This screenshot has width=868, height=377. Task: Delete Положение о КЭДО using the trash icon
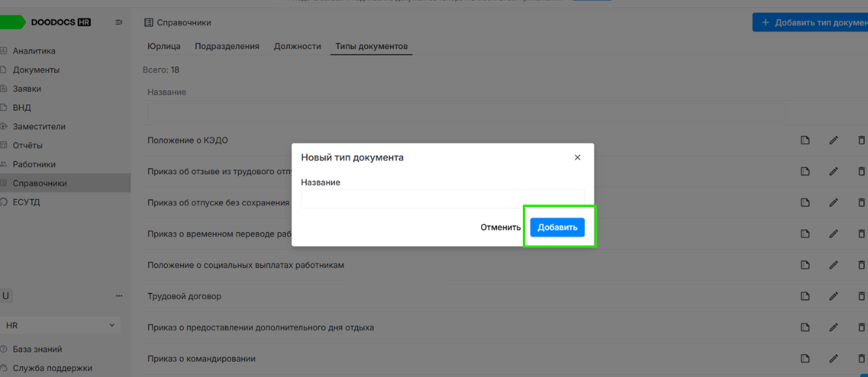click(861, 140)
